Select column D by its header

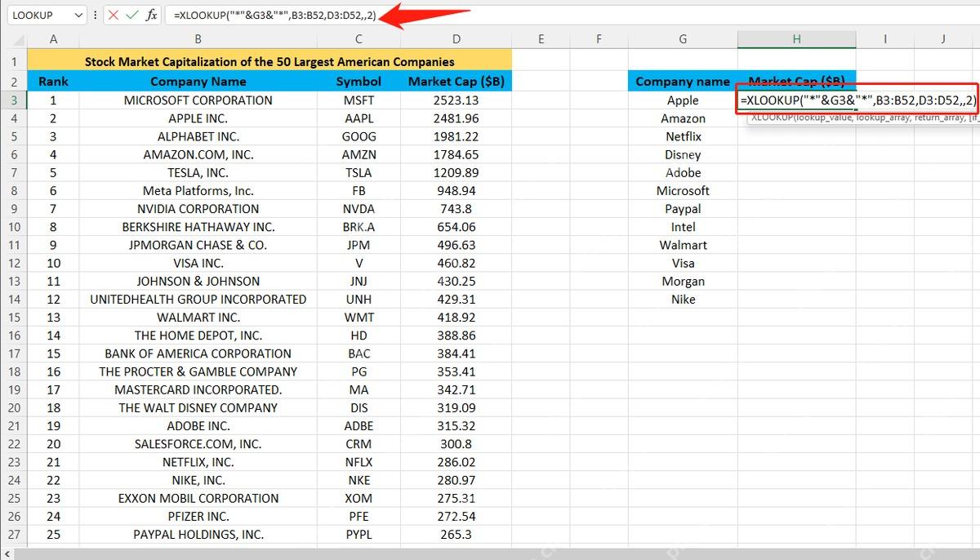tap(456, 38)
